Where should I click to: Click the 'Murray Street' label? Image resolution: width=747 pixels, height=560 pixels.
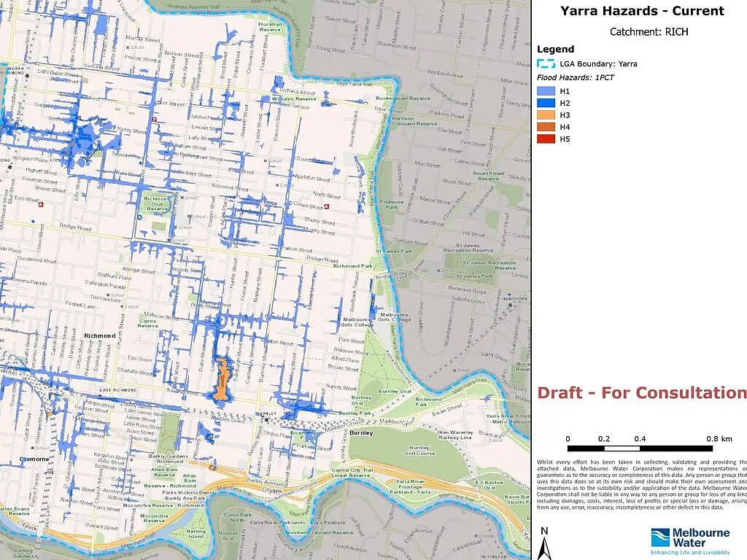coord(143,39)
